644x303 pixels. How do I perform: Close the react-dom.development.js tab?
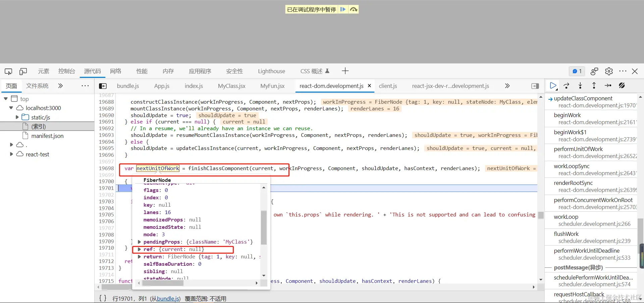[x=369, y=86]
